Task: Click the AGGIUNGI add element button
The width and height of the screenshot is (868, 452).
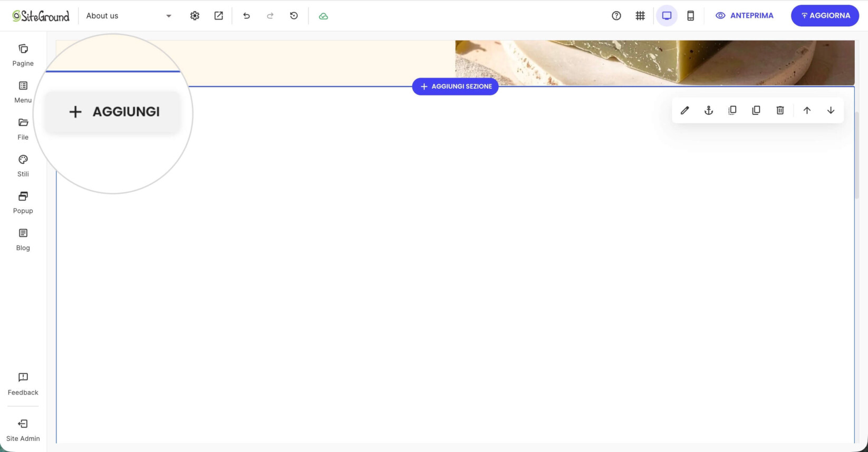Action: [x=113, y=112]
